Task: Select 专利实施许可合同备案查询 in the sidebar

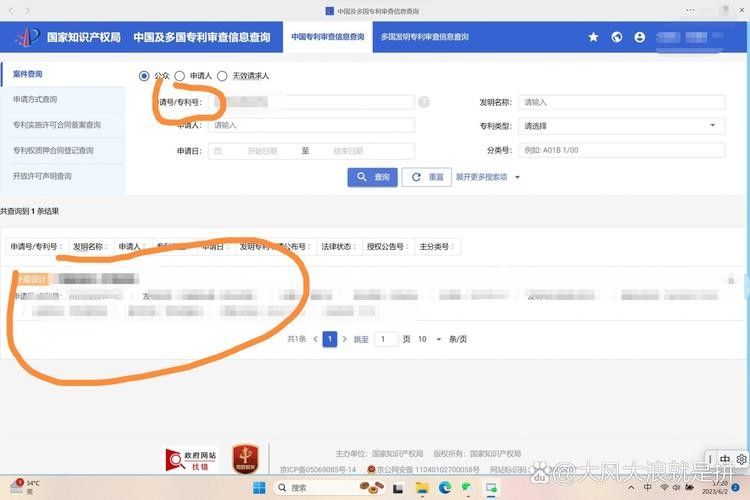Action: [63, 125]
